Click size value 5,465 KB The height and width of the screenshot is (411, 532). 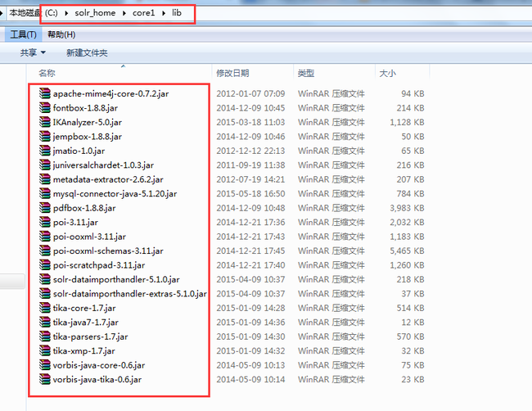pyautogui.click(x=407, y=251)
